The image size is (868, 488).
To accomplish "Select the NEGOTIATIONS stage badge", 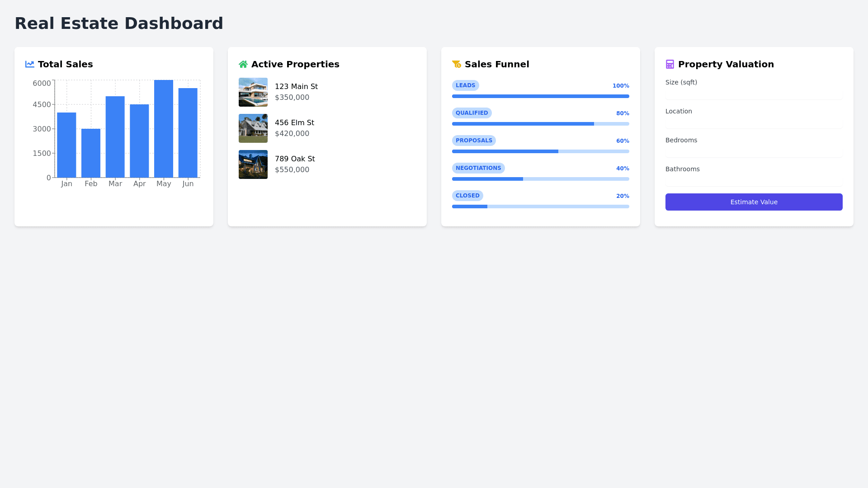I will click(478, 168).
